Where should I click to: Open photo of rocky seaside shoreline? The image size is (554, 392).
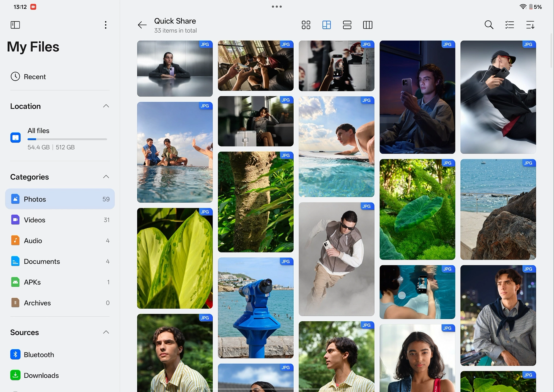tap(498, 209)
